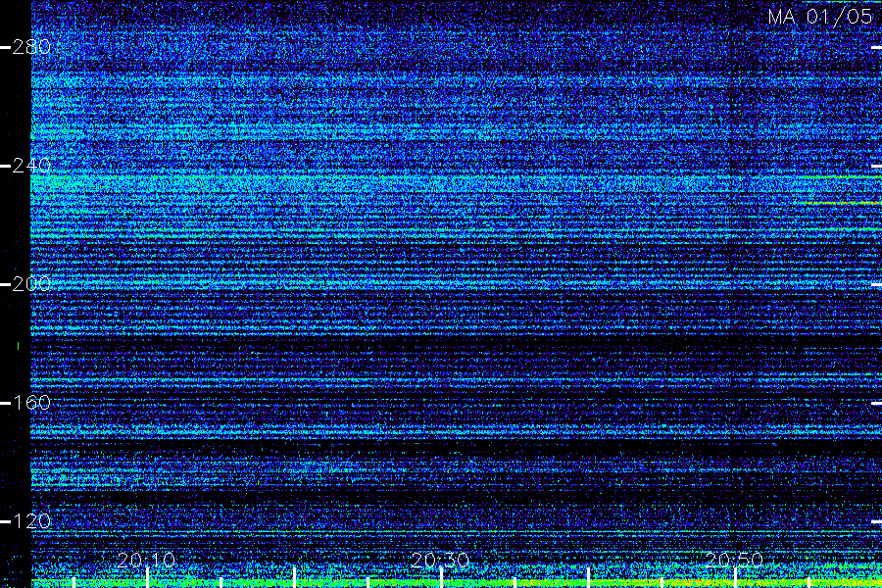Click the tick mark below 20:50
This screenshot has width=882, height=588.
[735, 578]
